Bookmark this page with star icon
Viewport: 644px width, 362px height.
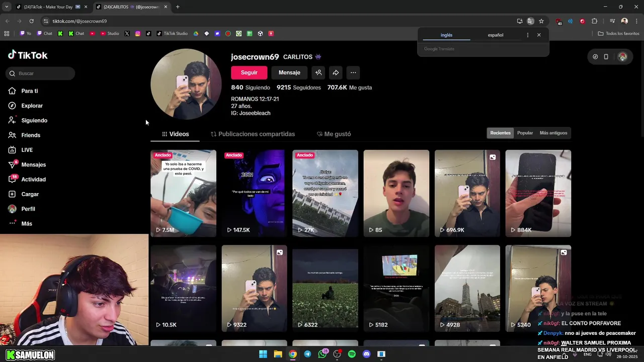click(x=541, y=21)
